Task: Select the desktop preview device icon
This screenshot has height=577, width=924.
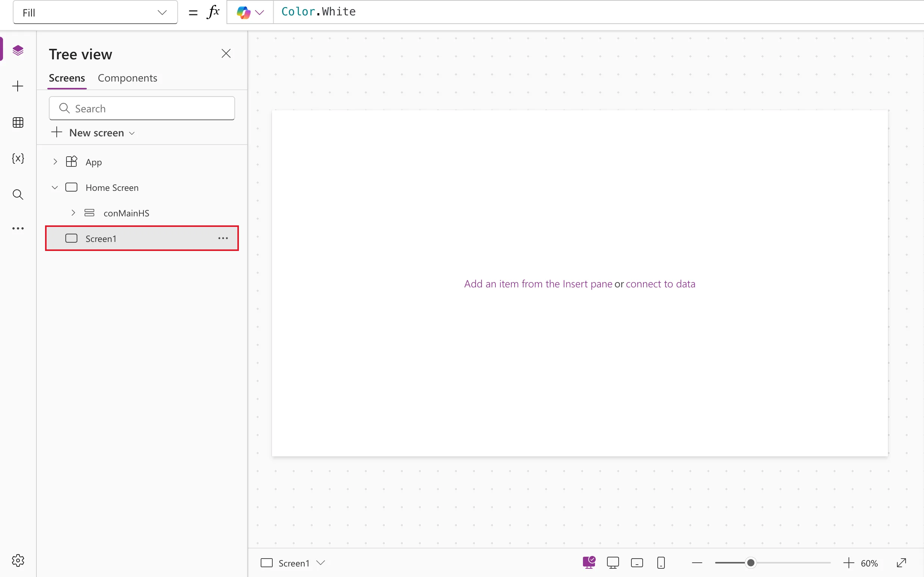Action: pyautogui.click(x=613, y=563)
